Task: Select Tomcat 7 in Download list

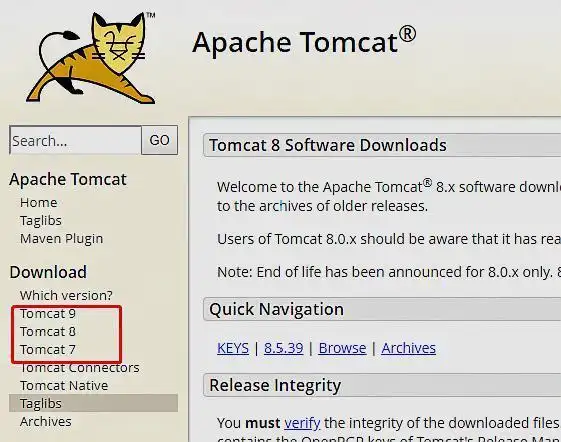Action: point(48,349)
